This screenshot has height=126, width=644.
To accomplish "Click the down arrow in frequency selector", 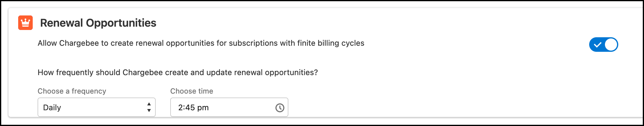I will (149, 111).
